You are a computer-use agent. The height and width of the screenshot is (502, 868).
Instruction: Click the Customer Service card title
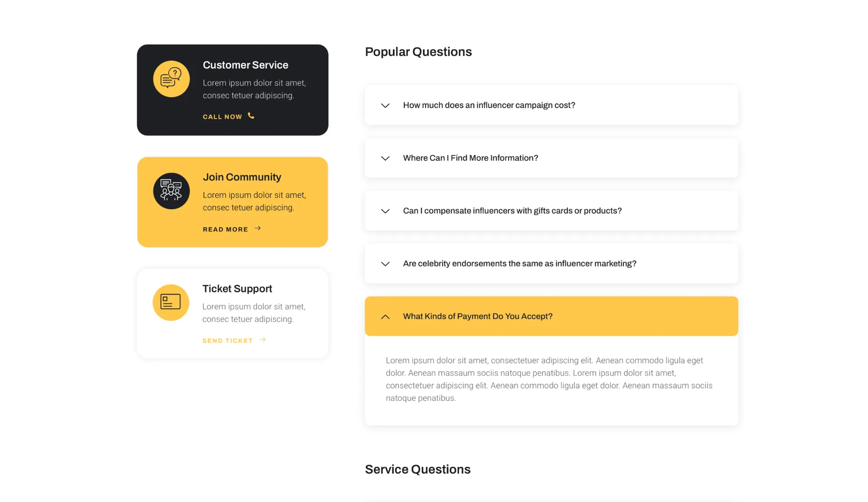pyautogui.click(x=245, y=65)
